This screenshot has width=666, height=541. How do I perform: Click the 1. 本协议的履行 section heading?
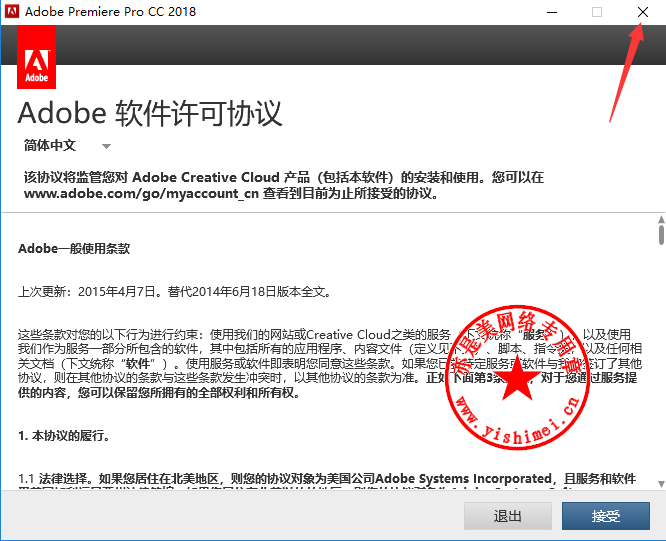click(x=64, y=436)
